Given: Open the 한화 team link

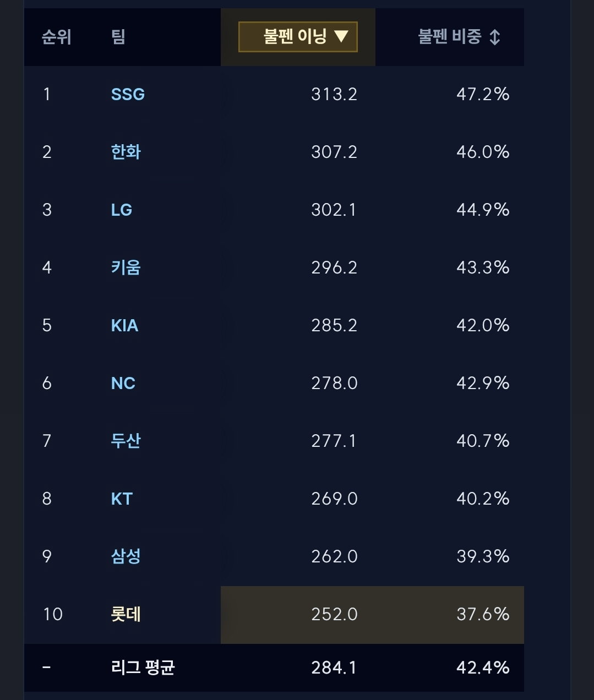Looking at the screenshot, I should (x=126, y=152).
